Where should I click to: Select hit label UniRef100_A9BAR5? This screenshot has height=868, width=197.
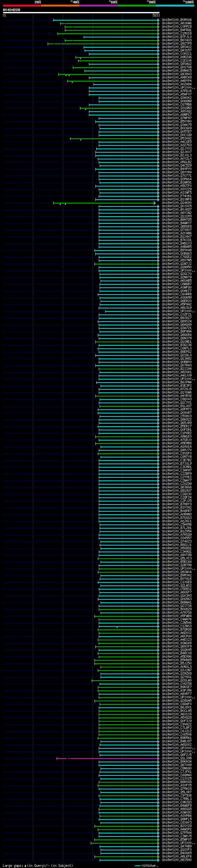[177, 247]
